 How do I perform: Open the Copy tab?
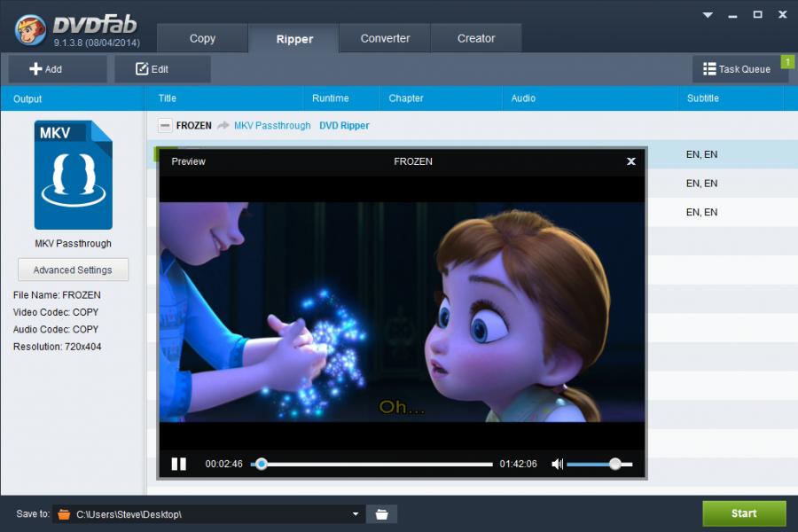[202, 38]
